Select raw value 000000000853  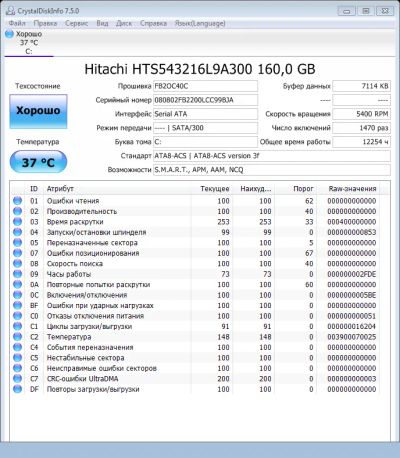coord(352,232)
